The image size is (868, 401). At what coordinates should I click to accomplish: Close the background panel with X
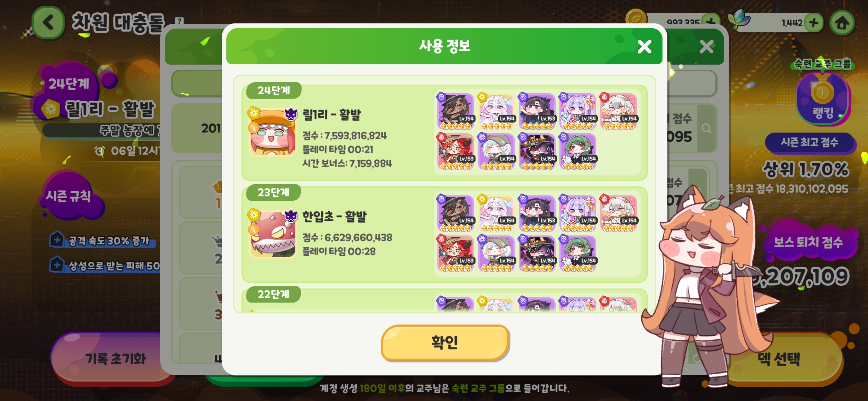click(x=706, y=47)
